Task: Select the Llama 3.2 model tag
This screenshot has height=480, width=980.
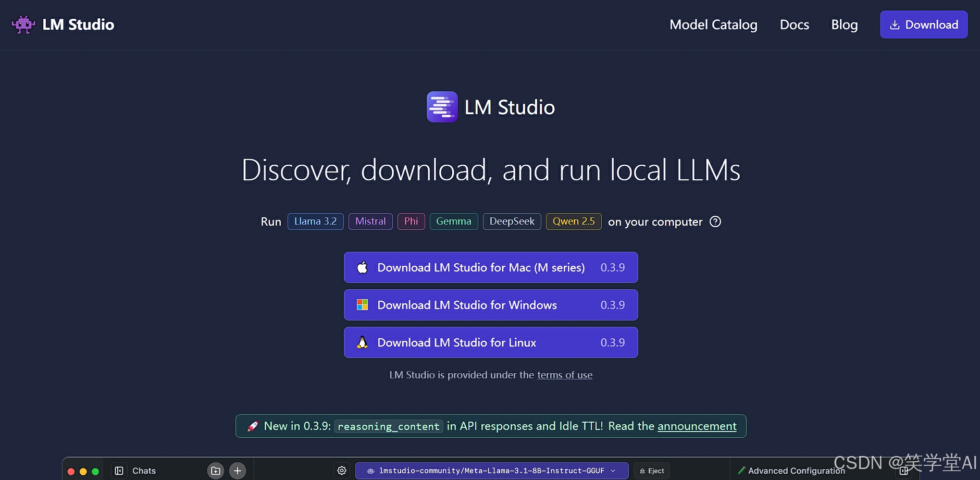Action: click(x=316, y=221)
